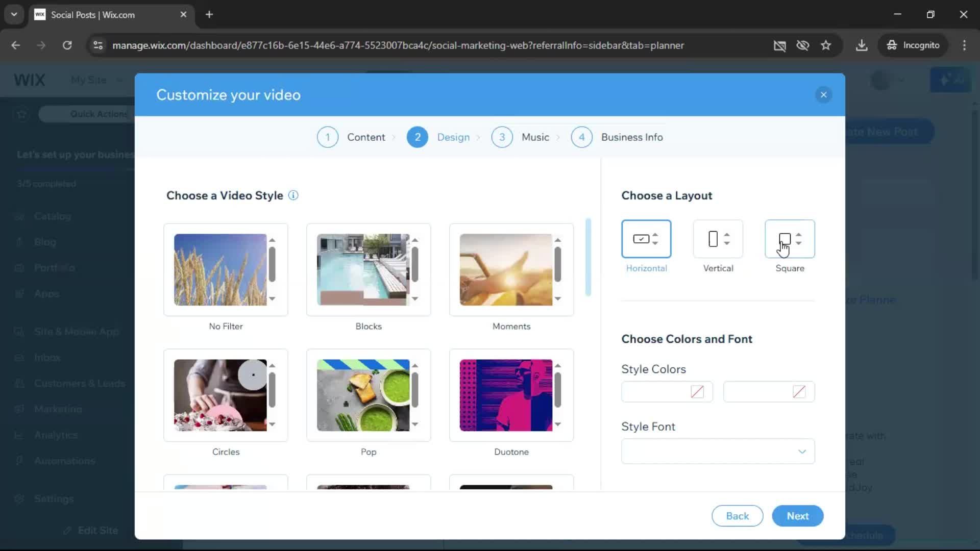980x551 pixels.
Task: Expand the Style Font dropdown
Action: [x=718, y=452]
